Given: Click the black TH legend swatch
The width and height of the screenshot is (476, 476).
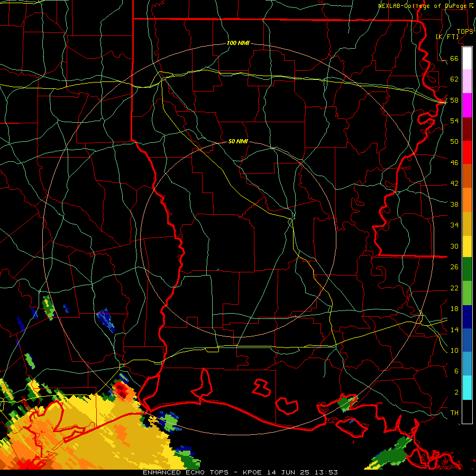Looking at the screenshot, I should [467, 411].
